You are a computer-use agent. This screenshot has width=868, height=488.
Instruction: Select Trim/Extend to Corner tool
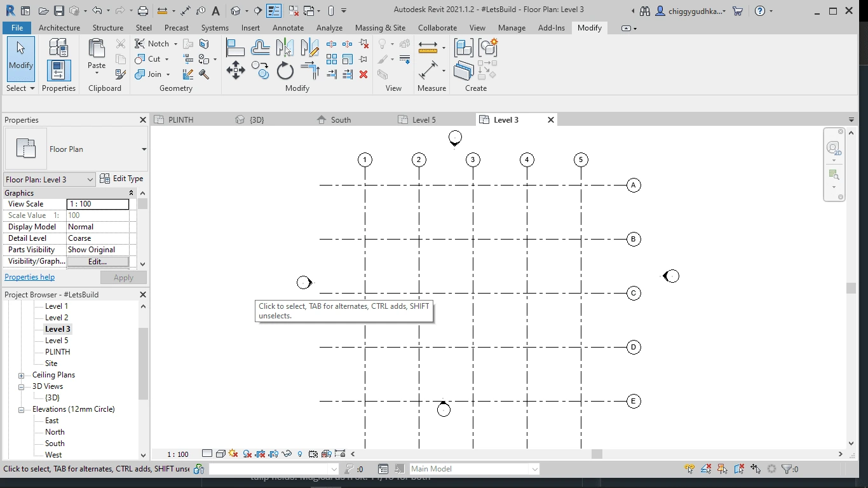(x=309, y=70)
